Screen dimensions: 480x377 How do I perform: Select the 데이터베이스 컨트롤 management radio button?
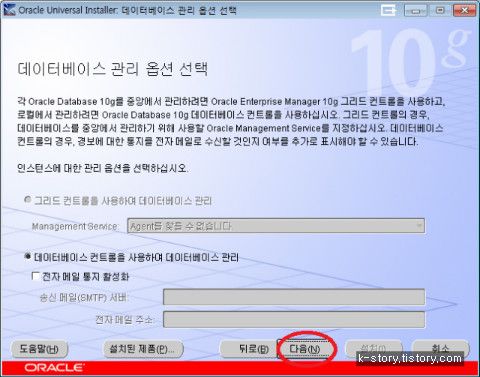(x=28, y=256)
